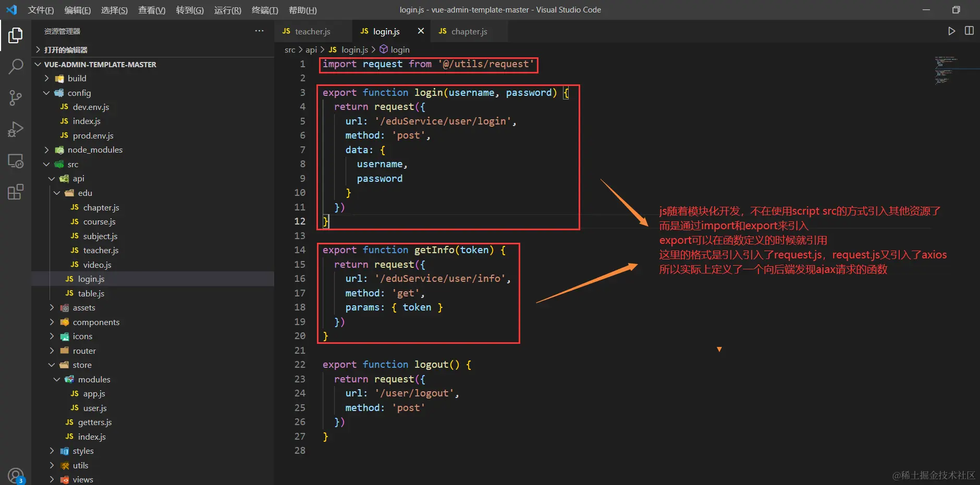Click the logout function name on line 22
The width and height of the screenshot is (980, 485).
click(x=432, y=365)
